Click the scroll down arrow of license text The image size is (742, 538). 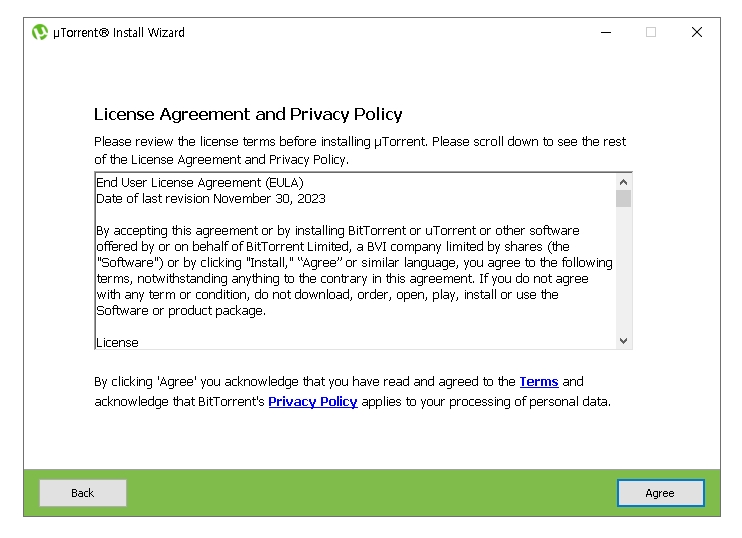click(x=623, y=341)
